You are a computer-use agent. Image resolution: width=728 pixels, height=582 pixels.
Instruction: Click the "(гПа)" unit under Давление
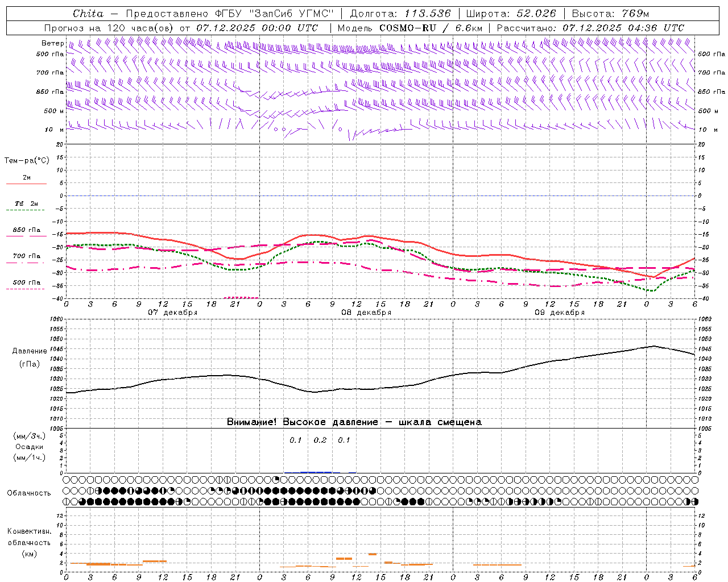[30, 364]
